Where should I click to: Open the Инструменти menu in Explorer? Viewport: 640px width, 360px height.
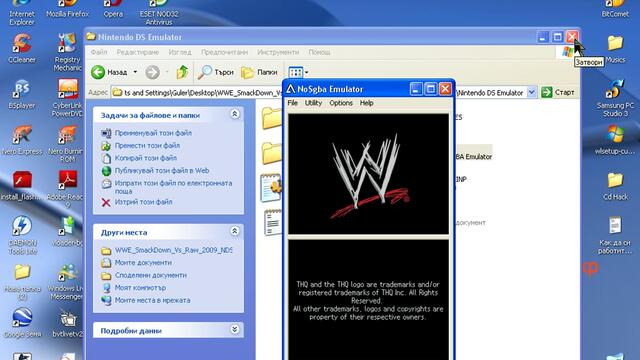(278, 52)
